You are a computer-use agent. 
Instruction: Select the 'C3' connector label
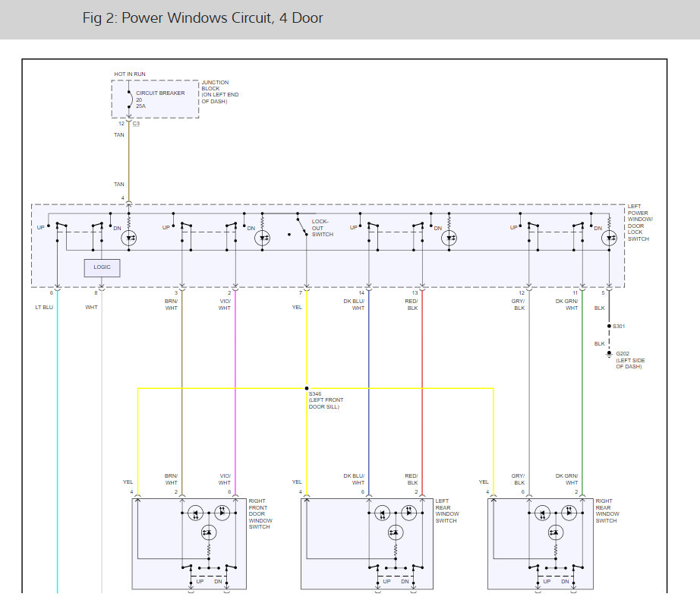(x=136, y=124)
